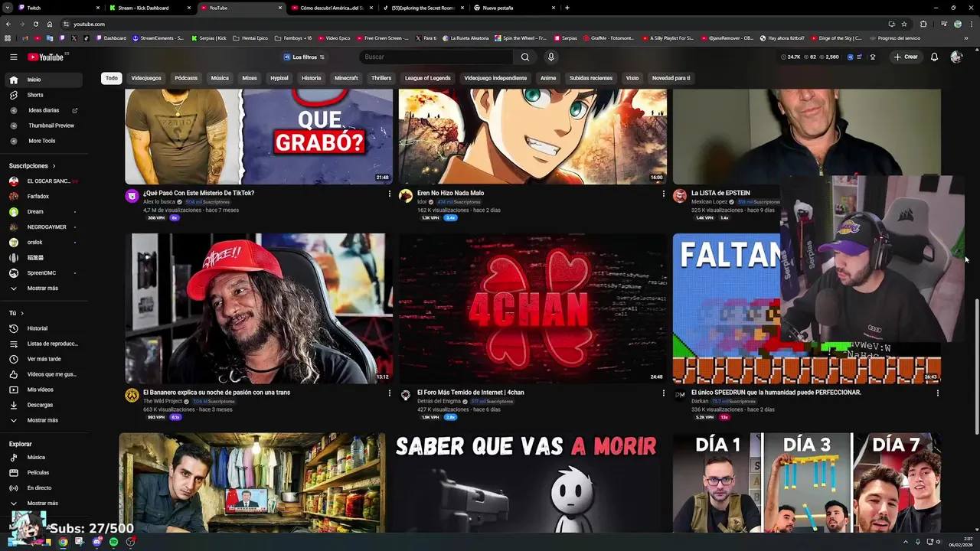This screenshot has width=980, height=551.
Task: Expand Mostrar más under Explorar section
Action: [44, 503]
